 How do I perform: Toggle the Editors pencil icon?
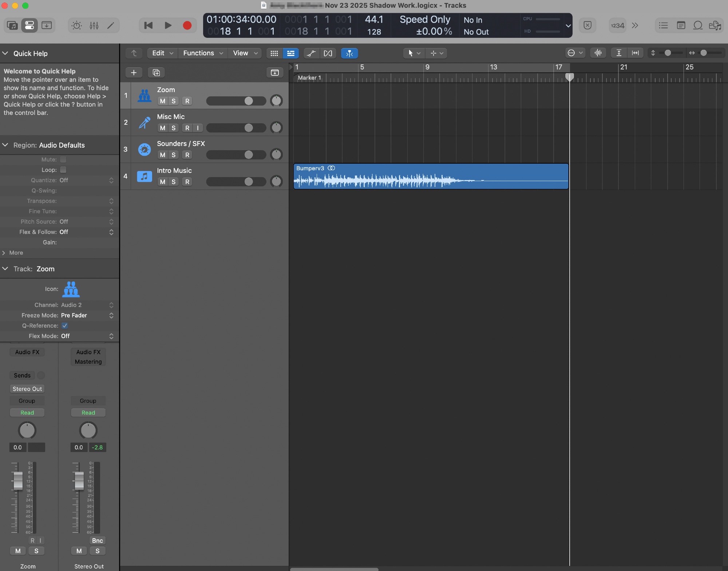click(111, 25)
